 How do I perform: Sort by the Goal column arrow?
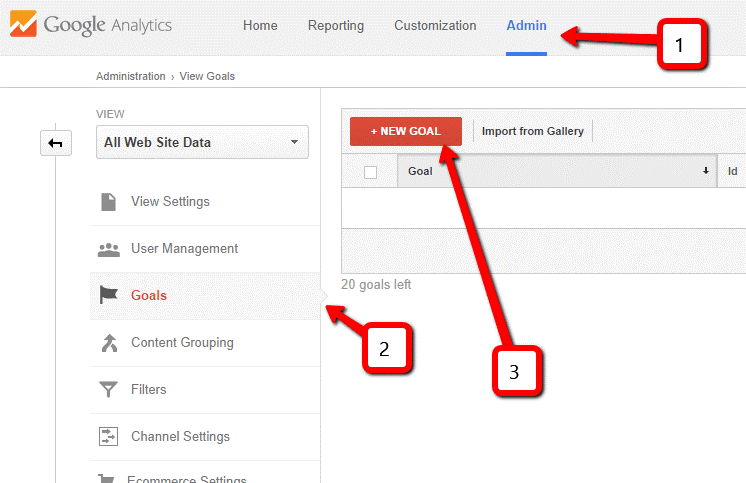click(x=706, y=171)
